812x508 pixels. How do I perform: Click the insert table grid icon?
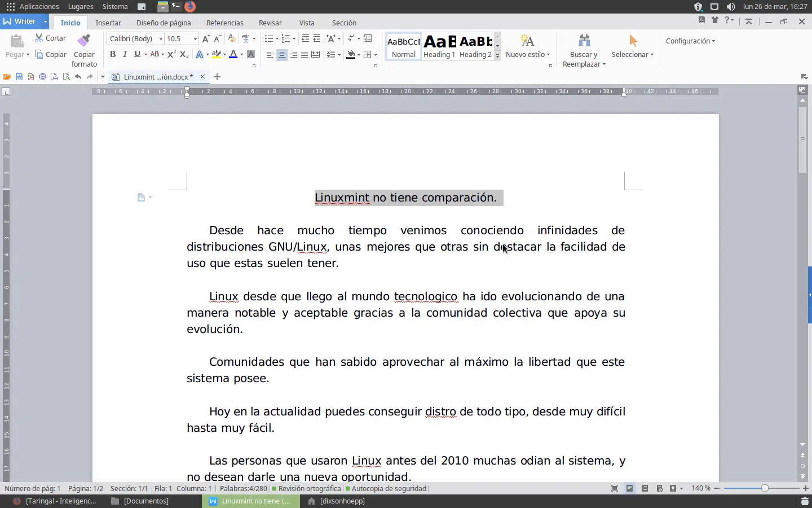point(368,38)
